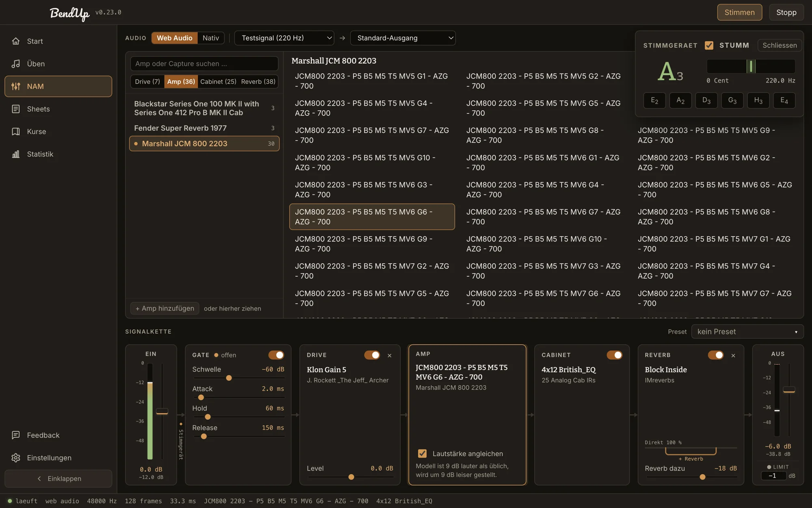The height and width of the screenshot is (508, 812).
Task: Open the Testsignal (220 Hz) input dropdown
Action: pyautogui.click(x=284, y=38)
